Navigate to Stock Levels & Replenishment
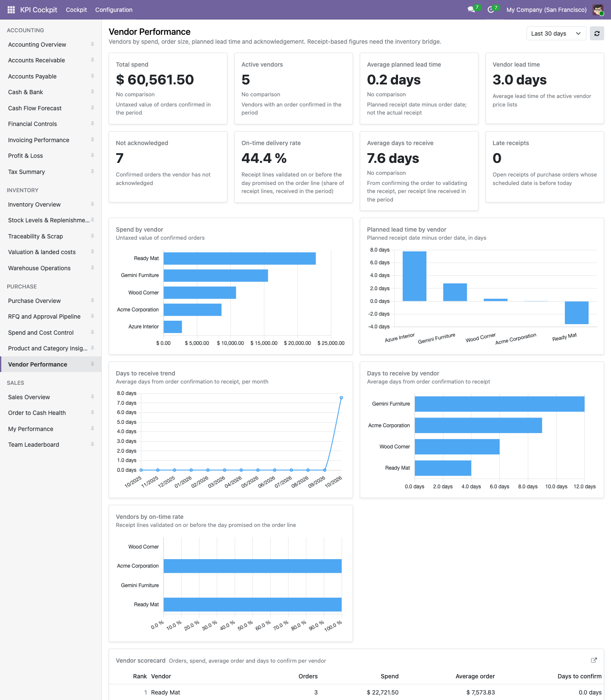 [49, 220]
